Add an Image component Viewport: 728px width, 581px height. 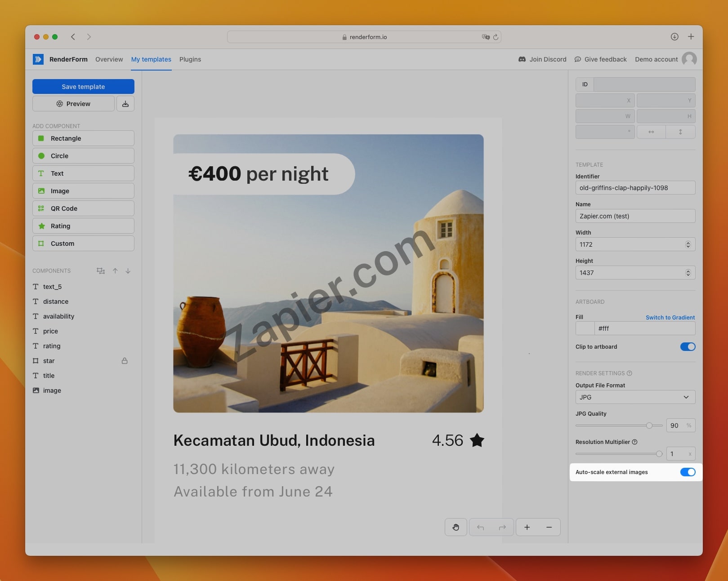coord(83,191)
